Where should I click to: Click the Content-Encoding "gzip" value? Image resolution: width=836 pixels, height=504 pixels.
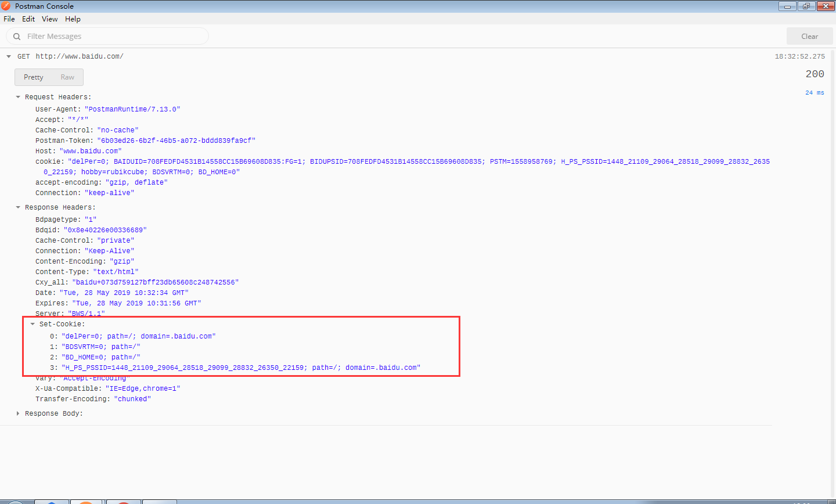[x=122, y=261]
